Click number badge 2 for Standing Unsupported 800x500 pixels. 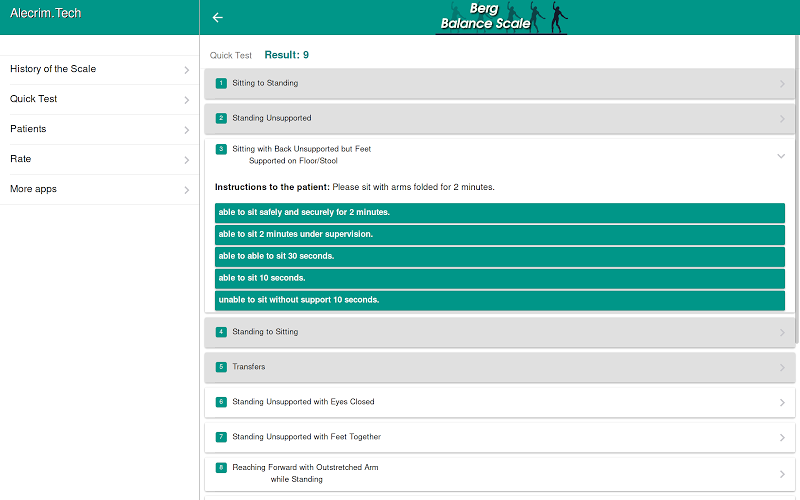pyautogui.click(x=221, y=118)
